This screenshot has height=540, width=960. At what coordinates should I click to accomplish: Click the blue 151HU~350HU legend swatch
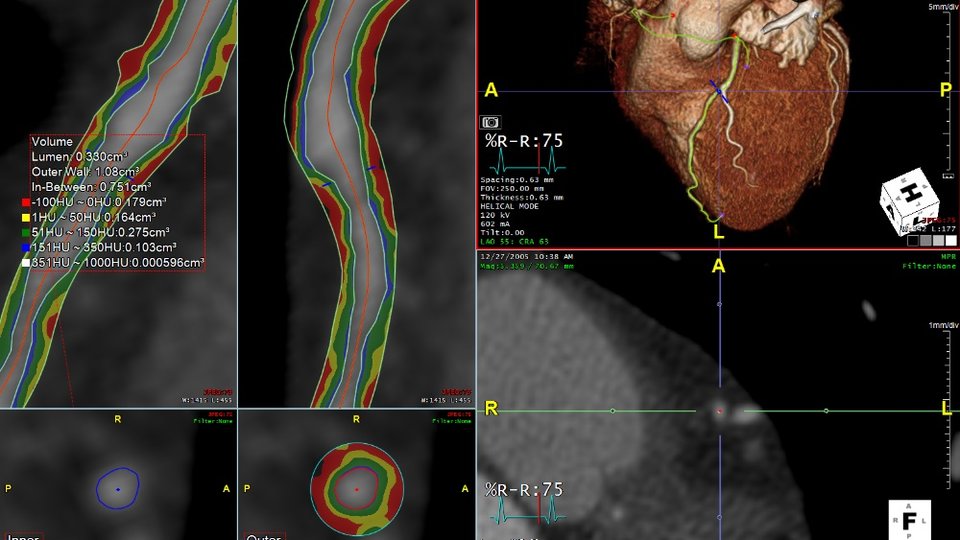tap(26, 248)
